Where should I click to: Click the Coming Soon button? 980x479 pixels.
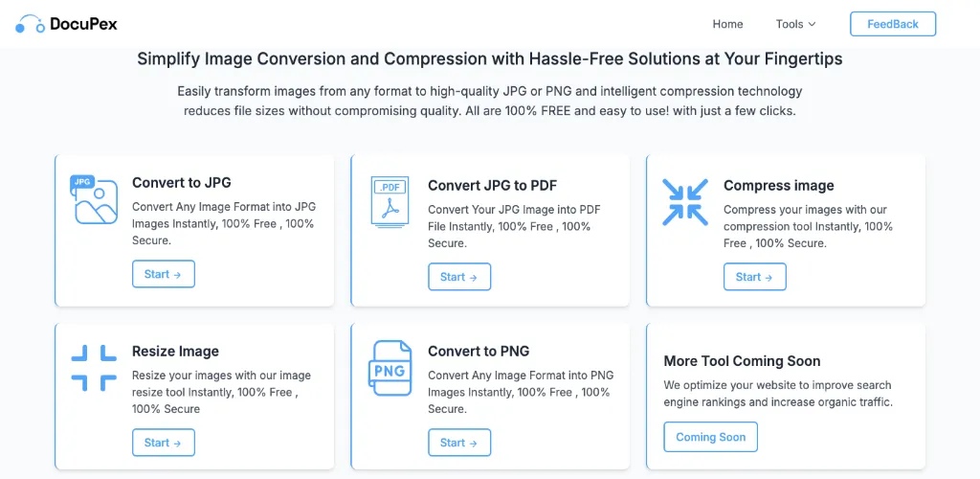click(710, 437)
